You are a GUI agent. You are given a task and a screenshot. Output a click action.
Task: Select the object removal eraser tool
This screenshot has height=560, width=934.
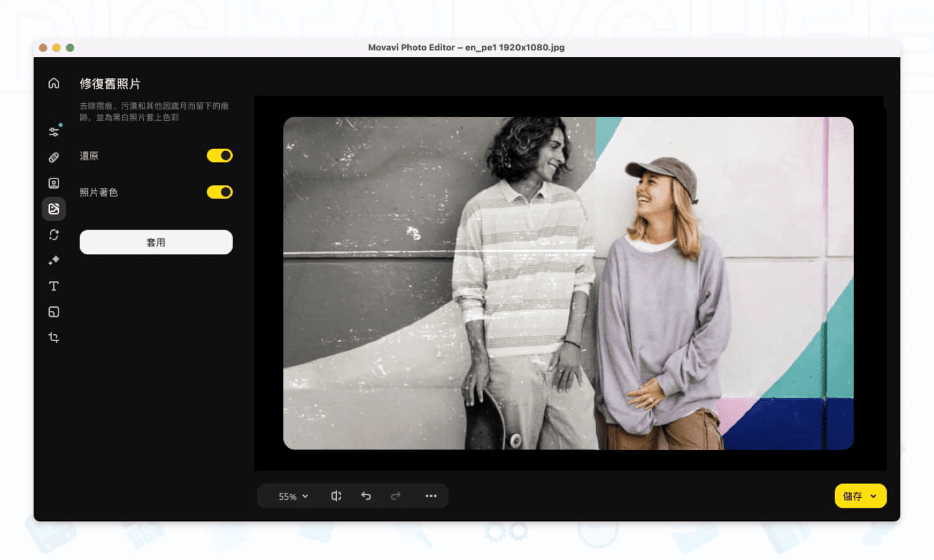[x=54, y=157]
